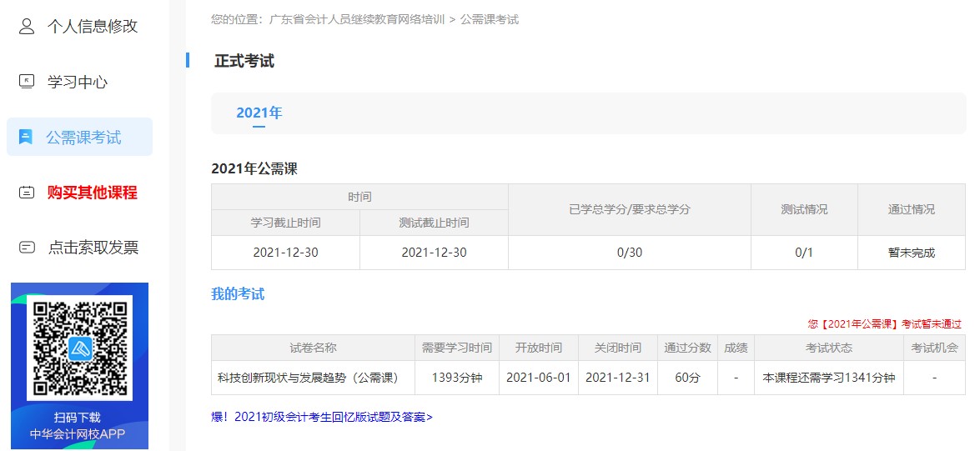Viewport: 980px width, 451px height.
Task: Click the 扫码下载 中华会计网校APP banner text
Action: tap(78, 425)
